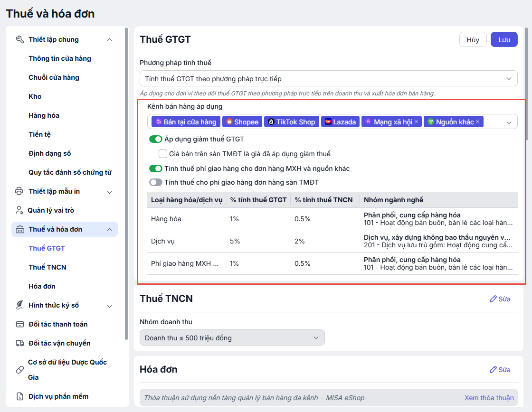Click the Quản lý vai trò user icon

pos(19,210)
